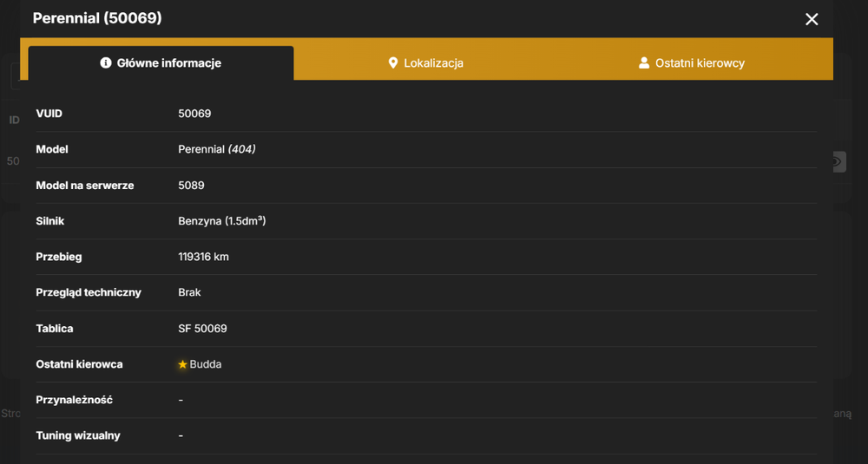
Task: Open the Budda driver profile link
Action: pyautogui.click(x=206, y=364)
